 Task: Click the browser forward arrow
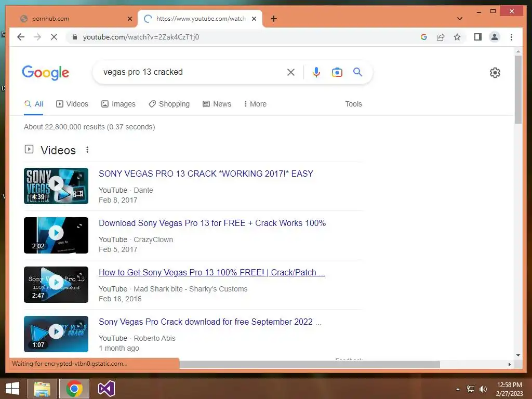[x=37, y=37]
